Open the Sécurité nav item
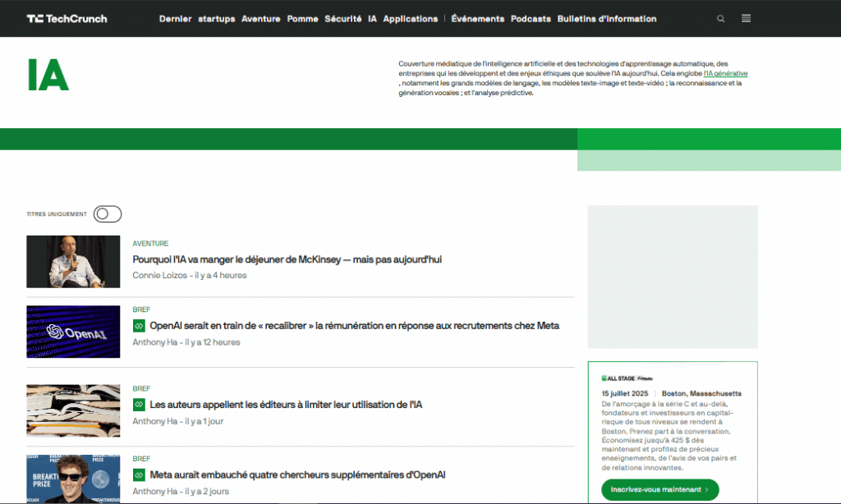 click(x=343, y=19)
